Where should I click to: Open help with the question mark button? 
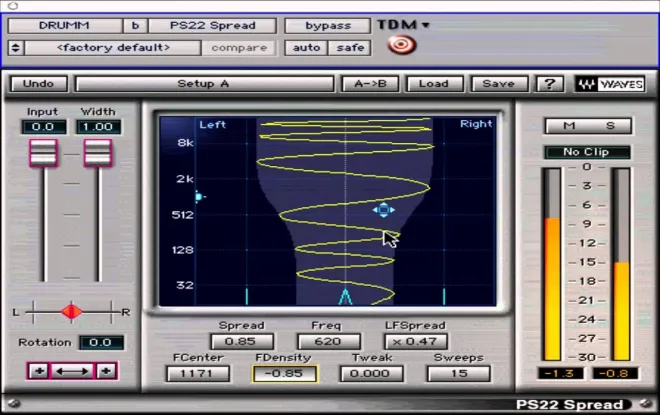point(549,84)
